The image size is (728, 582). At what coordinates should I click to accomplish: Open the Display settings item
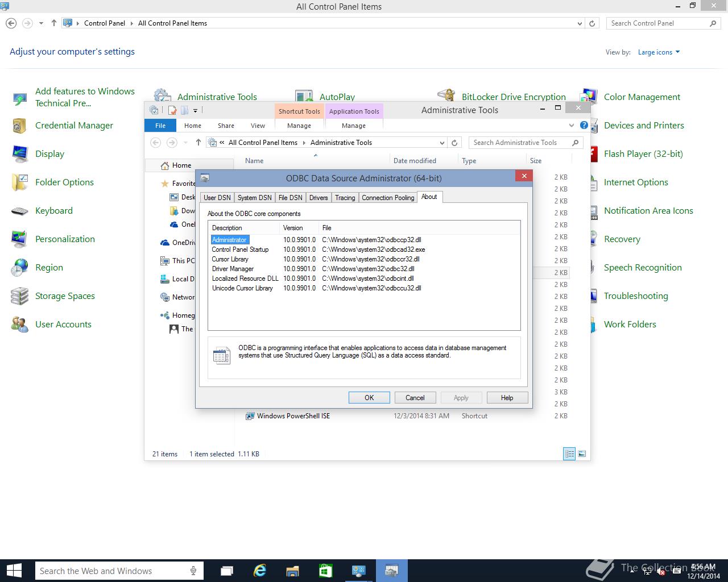(49, 154)
